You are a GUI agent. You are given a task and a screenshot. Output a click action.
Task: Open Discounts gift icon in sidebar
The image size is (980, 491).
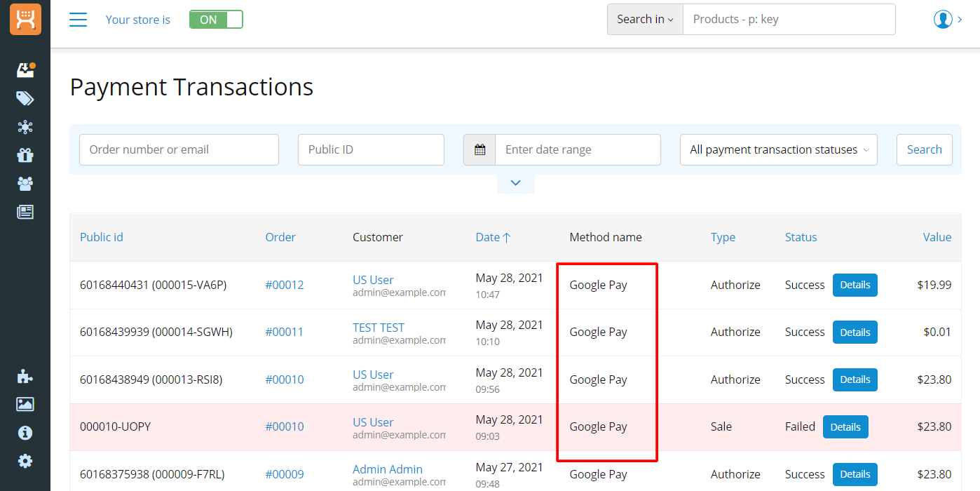coord(25,155)
